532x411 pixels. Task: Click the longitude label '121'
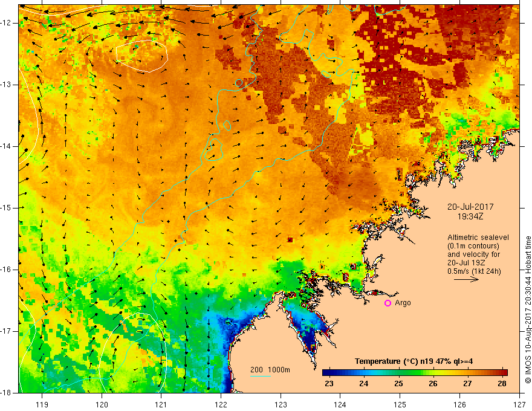161,404
